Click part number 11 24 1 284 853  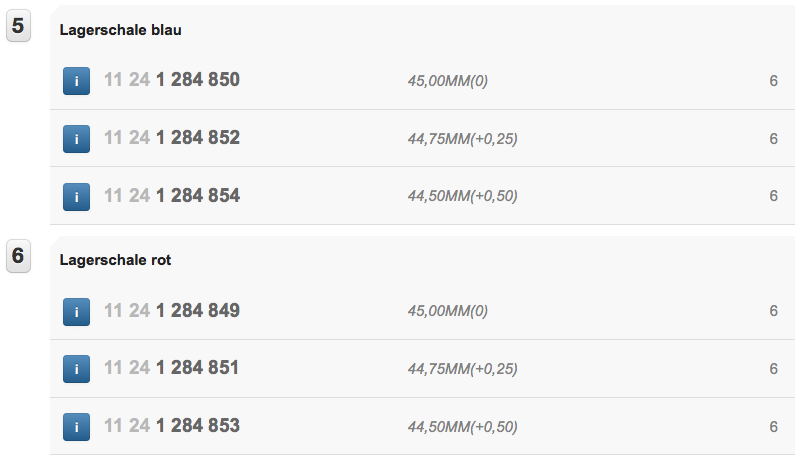coord(172,425)
